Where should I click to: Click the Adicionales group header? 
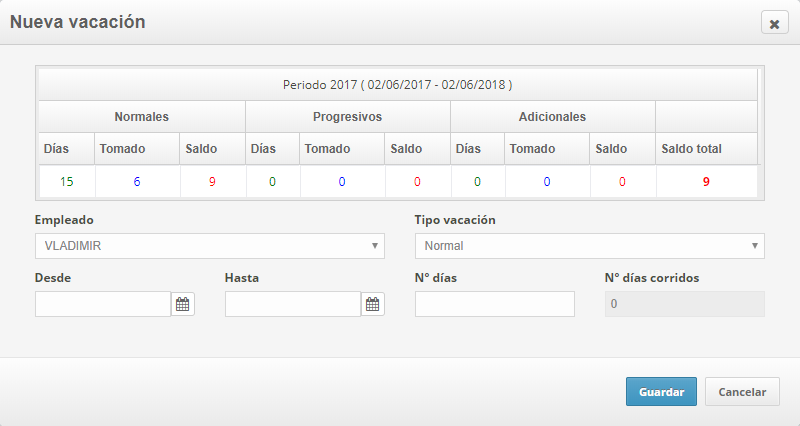coord(552,117)
